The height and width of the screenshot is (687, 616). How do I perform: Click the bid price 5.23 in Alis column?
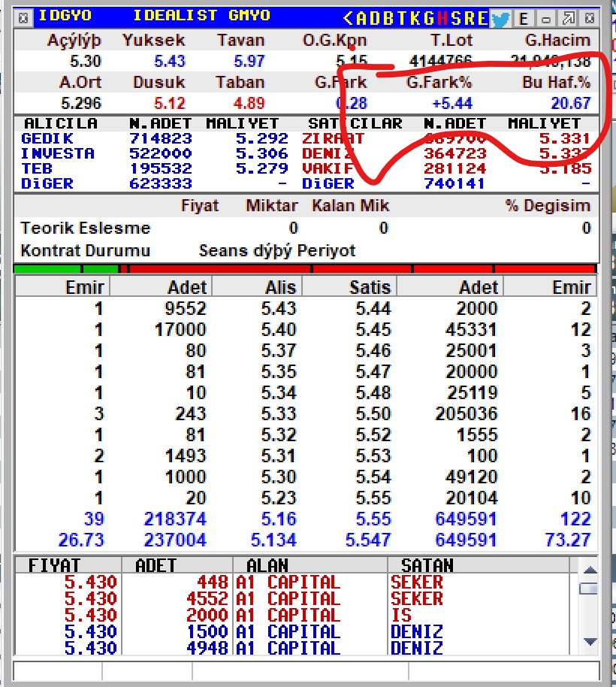coord(279,498)
